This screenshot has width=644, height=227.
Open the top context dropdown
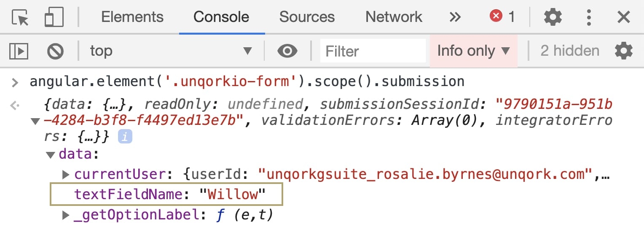171,51
